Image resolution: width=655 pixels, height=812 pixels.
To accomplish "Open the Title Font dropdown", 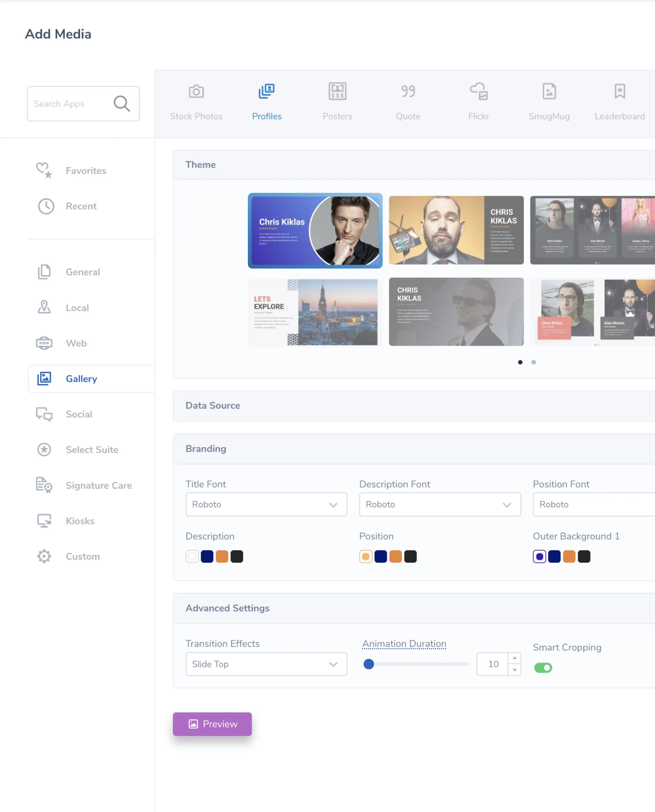I will tap(266, 504).
